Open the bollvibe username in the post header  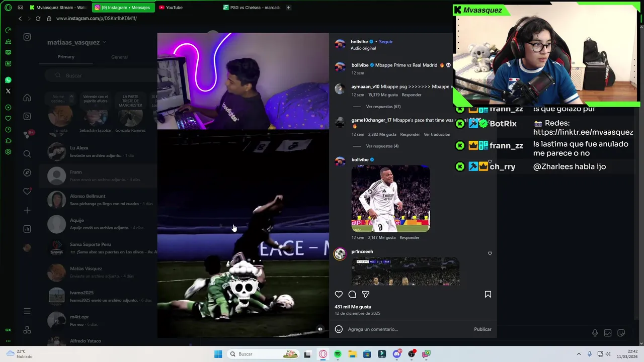(359, 42)
